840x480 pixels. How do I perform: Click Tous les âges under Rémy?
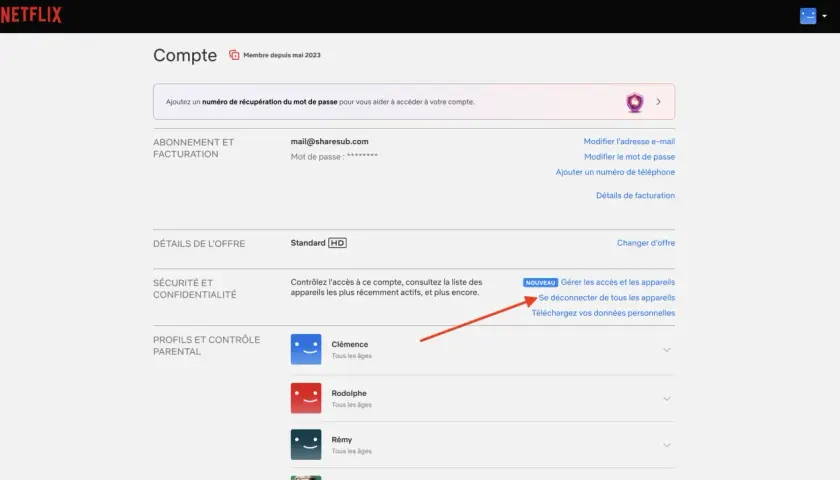point(351,451)
